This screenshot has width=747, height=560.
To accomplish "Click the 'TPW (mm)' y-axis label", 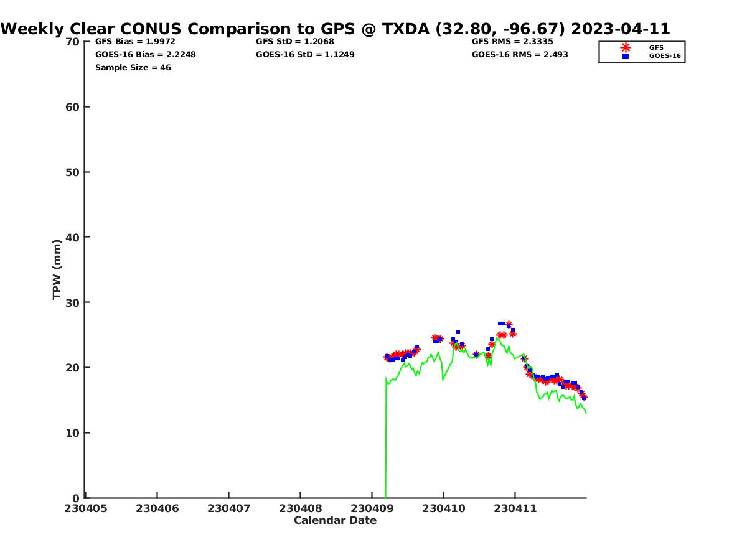I will point(57,269).
